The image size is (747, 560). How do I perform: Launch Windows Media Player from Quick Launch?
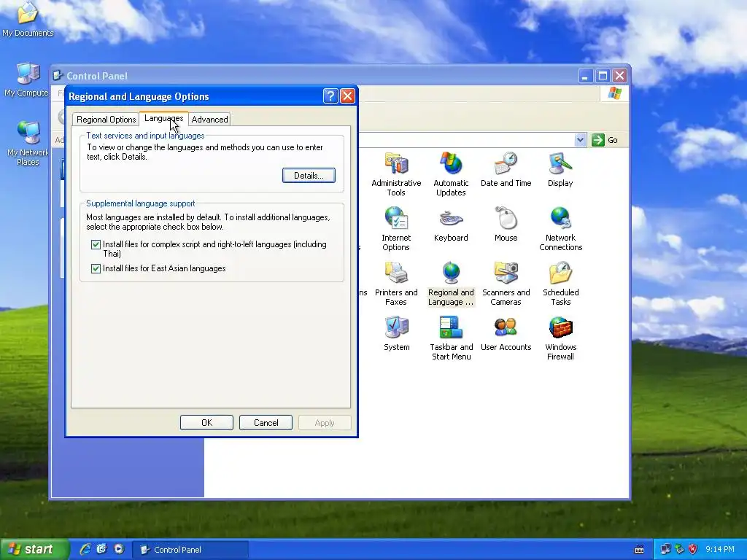pos(119,549)
